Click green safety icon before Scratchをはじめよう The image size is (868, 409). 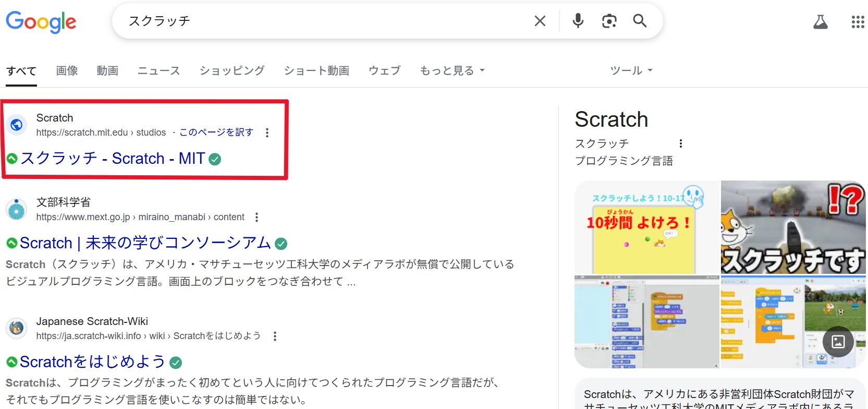pos(12,362)
